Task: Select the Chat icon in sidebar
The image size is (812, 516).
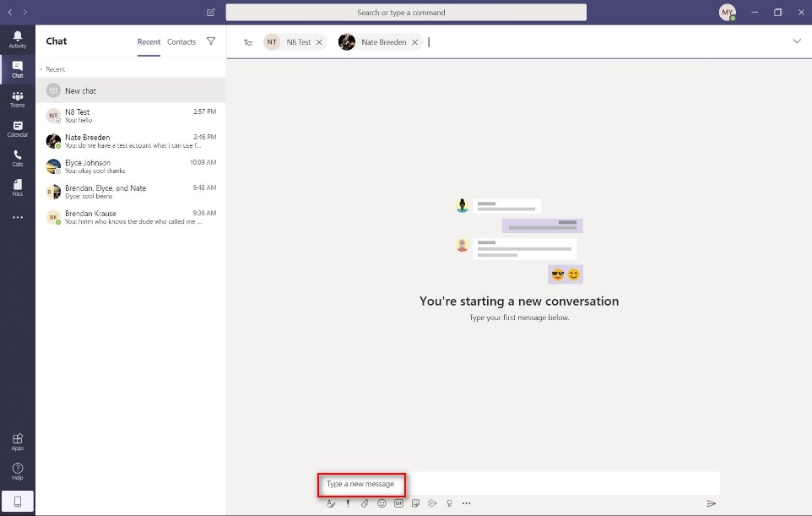Action: (18, 69)
